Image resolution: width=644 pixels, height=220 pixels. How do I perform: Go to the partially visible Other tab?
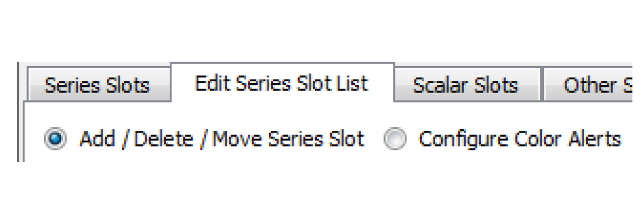(588, 85)
